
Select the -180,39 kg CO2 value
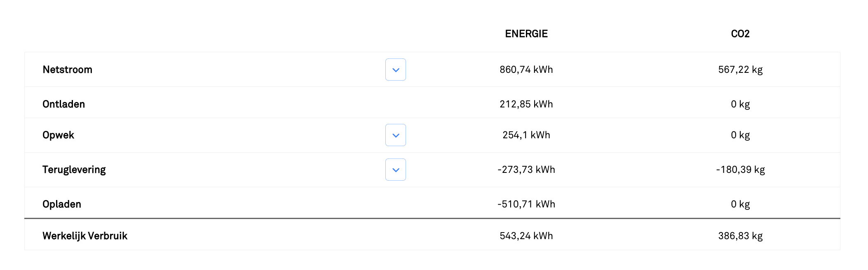pos(740,170)
